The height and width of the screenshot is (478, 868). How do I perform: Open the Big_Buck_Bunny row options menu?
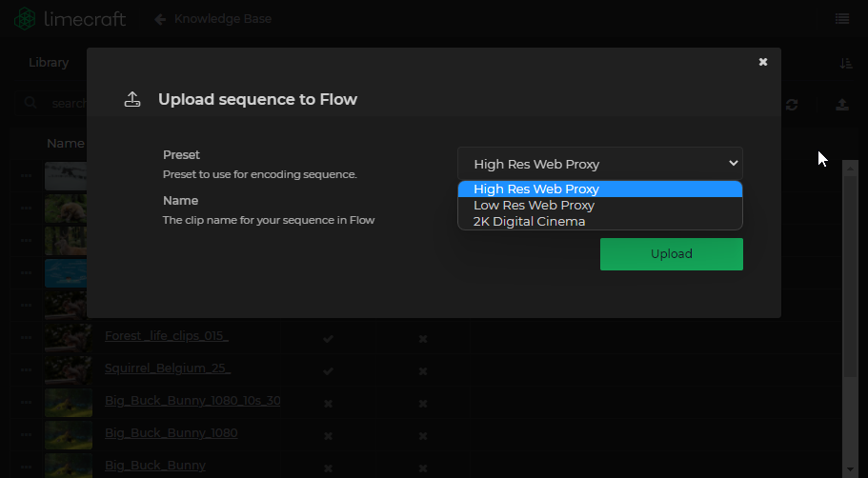click(x=26, y=467)
